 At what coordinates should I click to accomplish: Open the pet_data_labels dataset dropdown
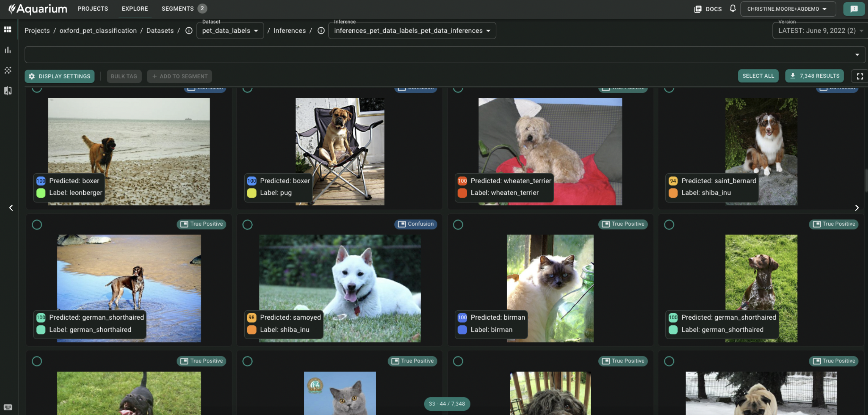(x=230, y=31)
